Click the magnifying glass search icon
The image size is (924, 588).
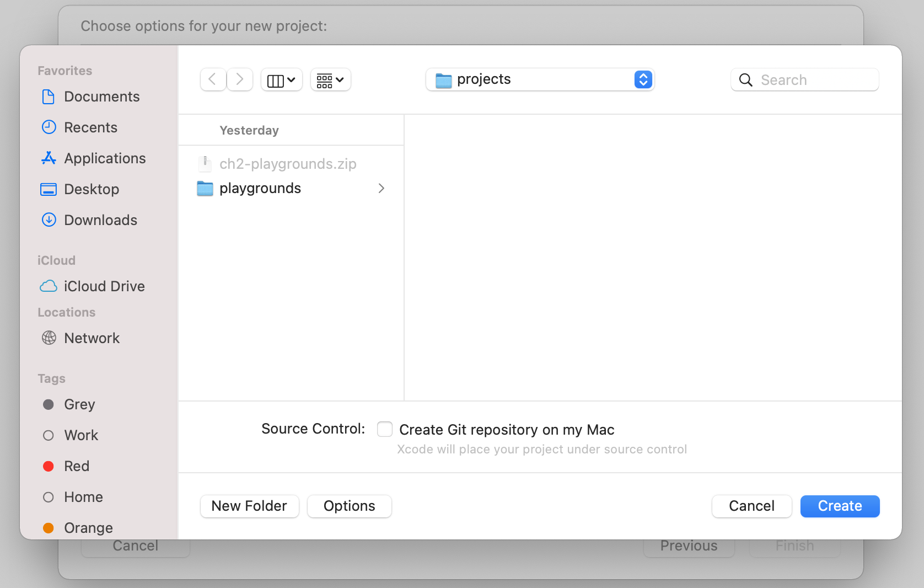[x=745, y=79]
